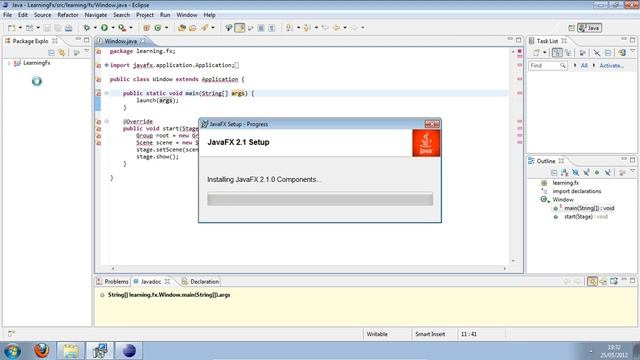Toggle Mark Occurrences in the toolbar
The image size is (640, 360).
tap(240, 28)
